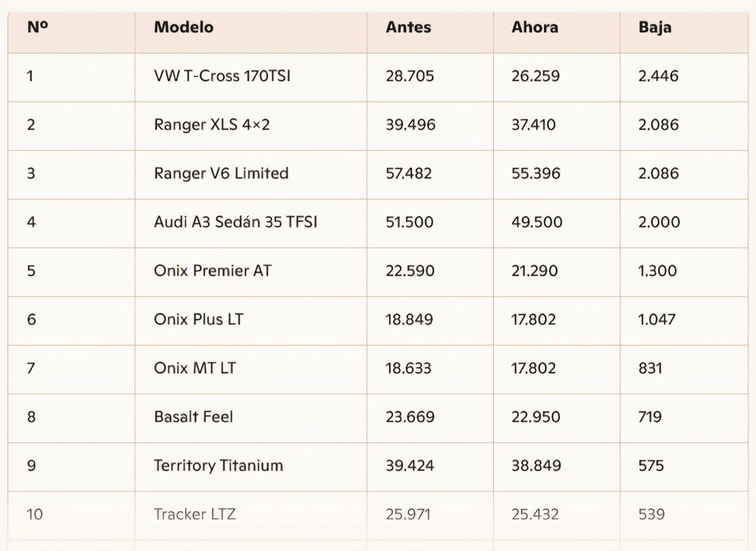Click the Territory Titanium model name
The image size is (756, 551).
[x=218, y=466]
